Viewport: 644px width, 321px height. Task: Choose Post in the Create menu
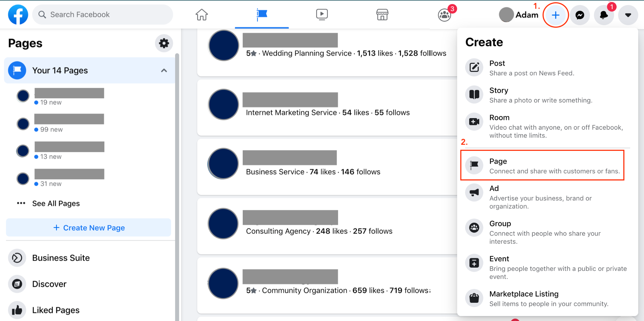pyautogui.click(x=547, y=68)
